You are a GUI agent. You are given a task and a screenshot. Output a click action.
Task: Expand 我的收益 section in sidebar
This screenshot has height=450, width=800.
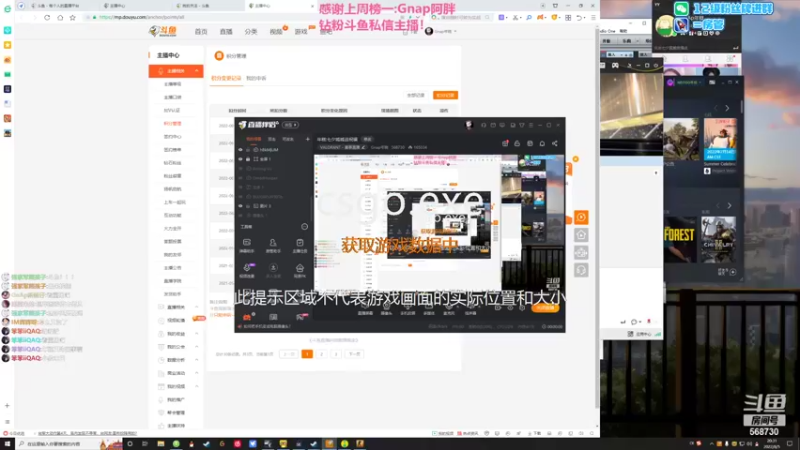pos(196,334)
